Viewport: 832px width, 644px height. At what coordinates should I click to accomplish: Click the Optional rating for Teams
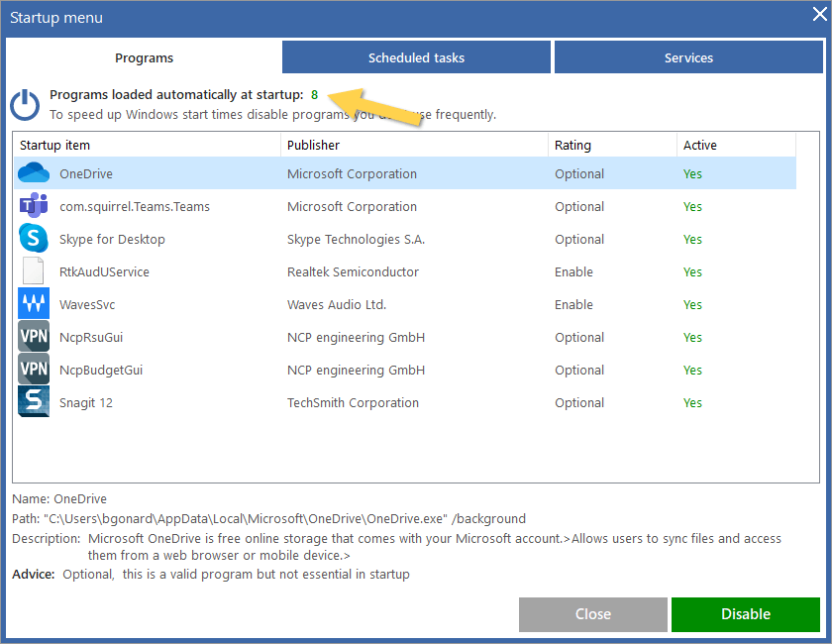579,206
